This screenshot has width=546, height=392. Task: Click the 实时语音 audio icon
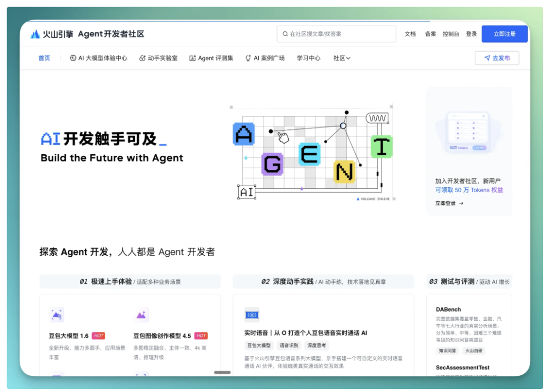[x=252, y=315]
